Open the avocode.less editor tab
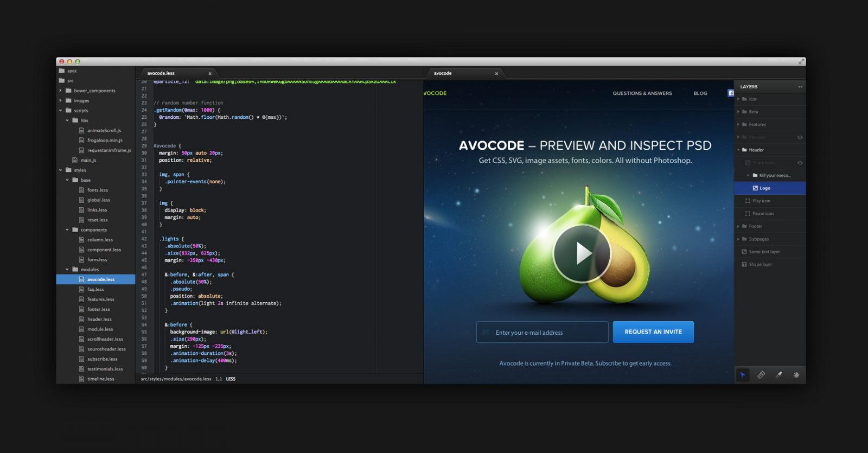Viewport: 868px width, 453px height. [161, 73]
